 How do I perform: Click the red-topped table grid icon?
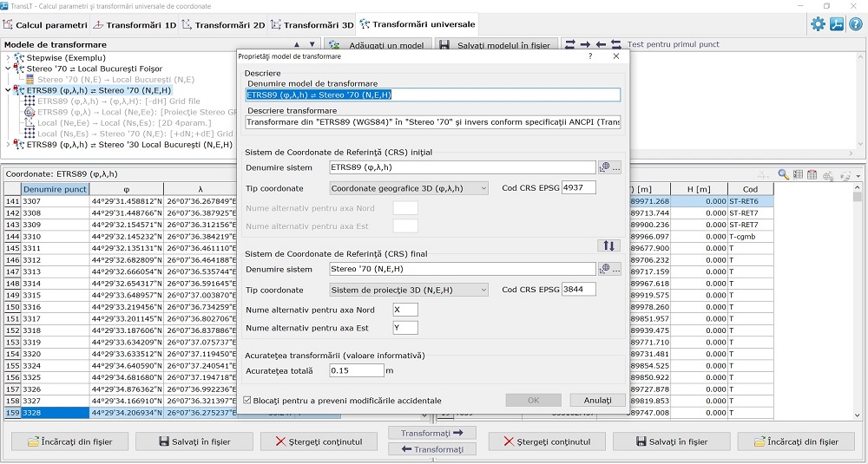[x=812, y=175]
